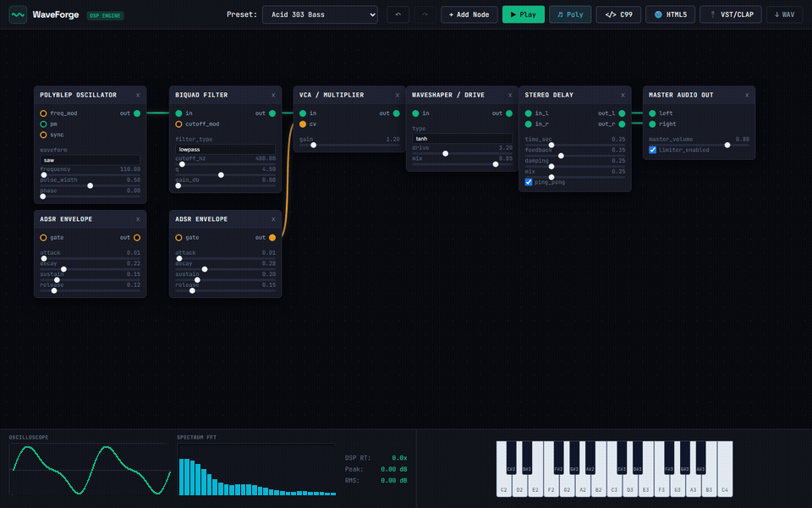Click the WaveForge wave logo icon
Screen dimensions: 812x508
click(x=18, y=14)
